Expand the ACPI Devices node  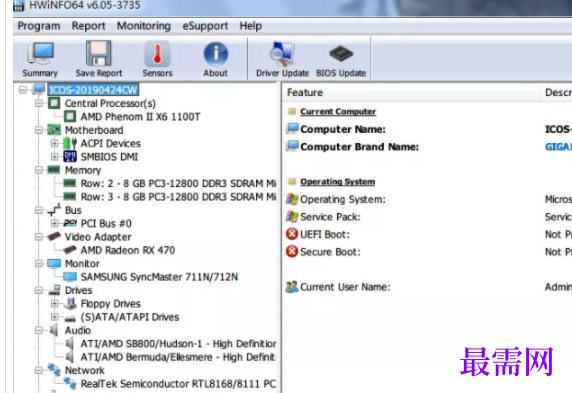(x=54, y=143)
